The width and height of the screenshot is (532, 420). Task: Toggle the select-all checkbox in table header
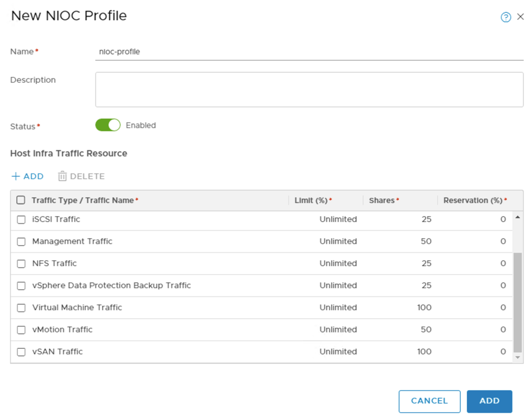pos(21,200)
